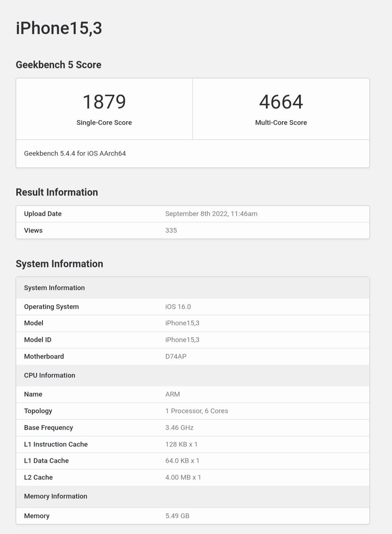
Task: Click the iPhone15,3 page title
Action: click(x=59, y=28)
